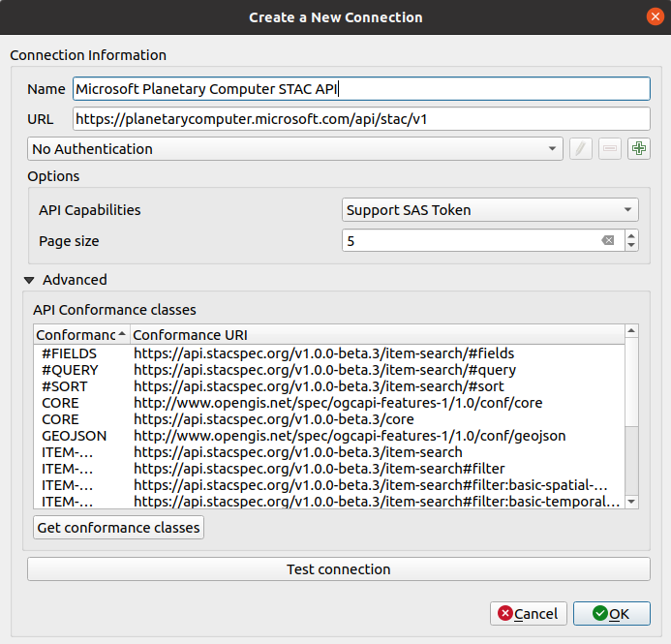Click into the Name input field
The width and height of the screenshot is (671, 644).
tap(361, 89)
